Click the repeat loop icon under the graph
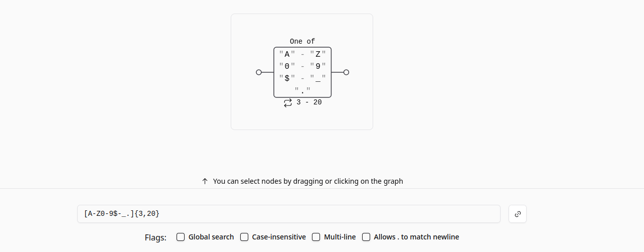The height and width of the screenshot is (252, 644). [288, 102]
